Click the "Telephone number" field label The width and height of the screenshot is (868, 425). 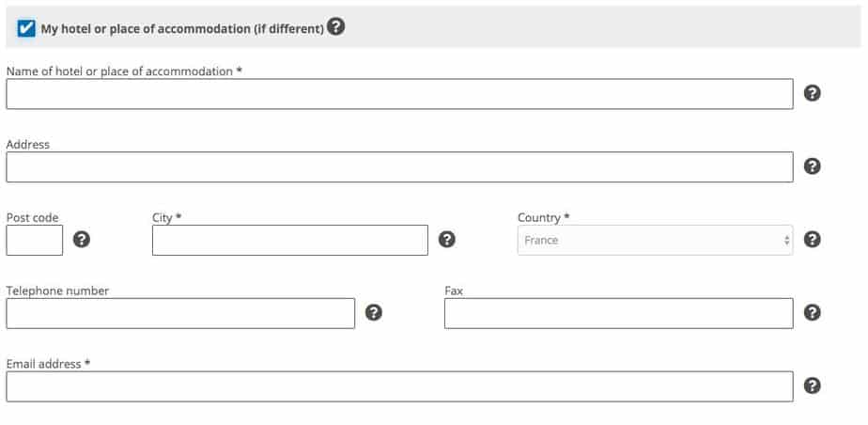click(x=57, y=291)
